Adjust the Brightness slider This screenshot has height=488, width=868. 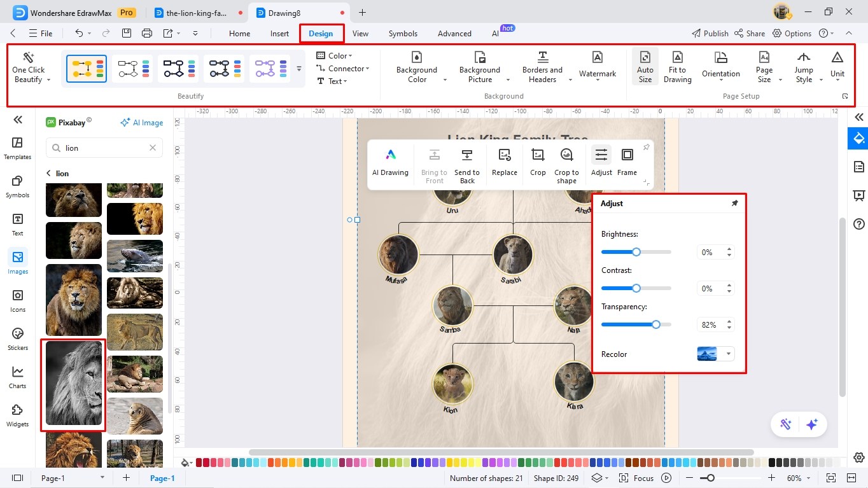[636, 252]
